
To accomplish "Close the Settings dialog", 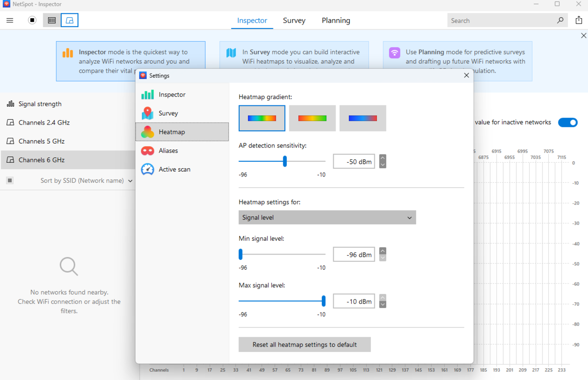I will (466, 76).
